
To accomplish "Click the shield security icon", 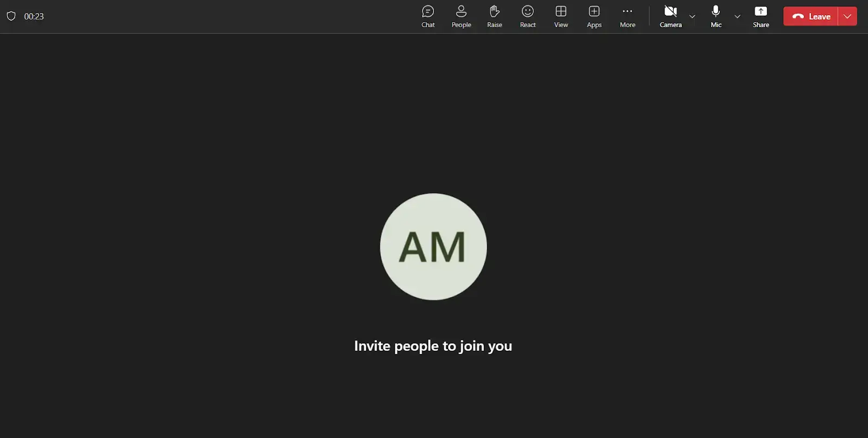I will coord(11,16).
